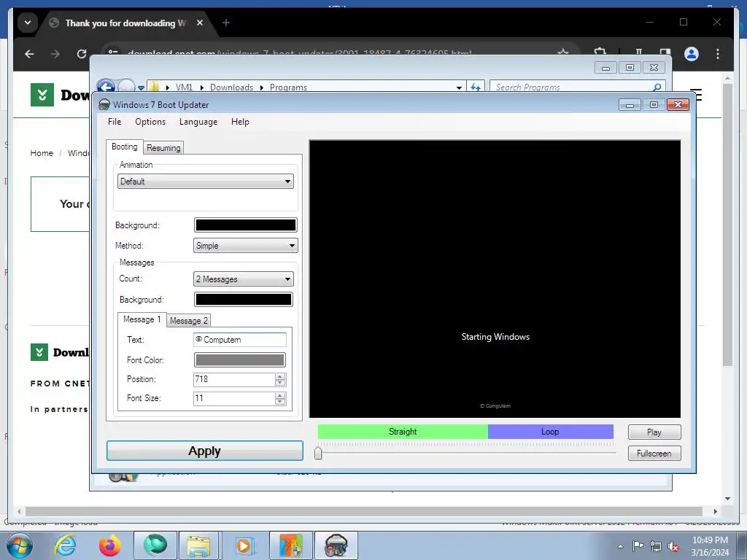Image resolution: width=747 pixels, height=560 pixels.
Task: Click the boot animation preview area
Action: click(495, 279)
